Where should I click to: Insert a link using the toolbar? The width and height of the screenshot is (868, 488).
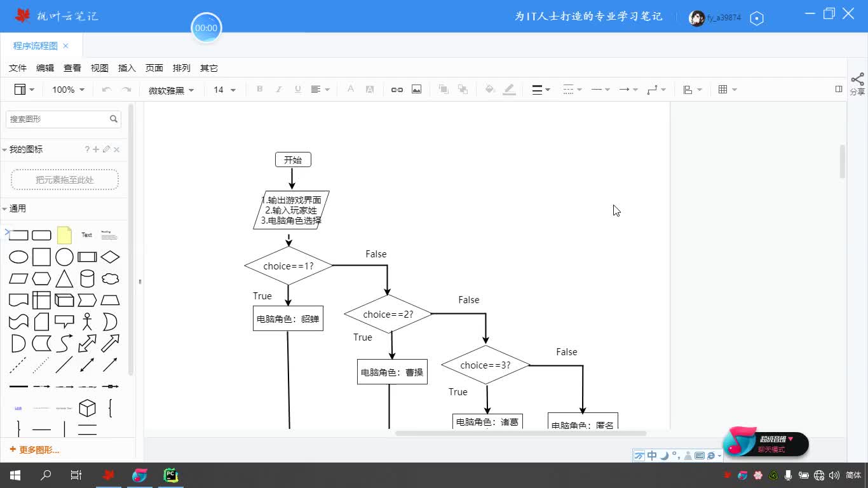[x=397, y=90]
